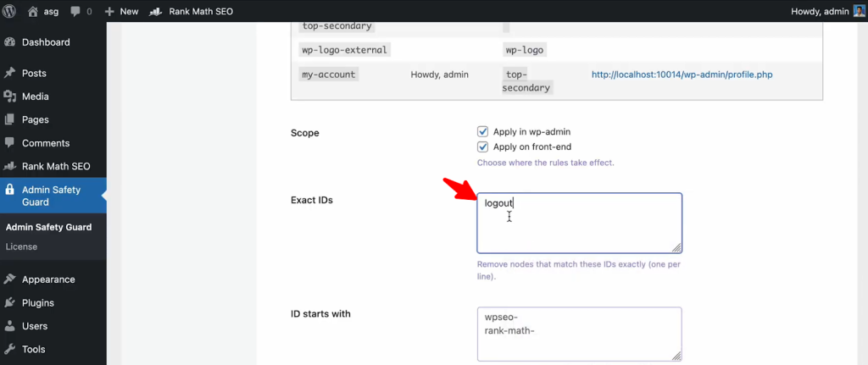This screenshot has height=365, width=868.
Task: Click the Plugins plug icon
Action: pyautogui.click(x=10, y=303)
